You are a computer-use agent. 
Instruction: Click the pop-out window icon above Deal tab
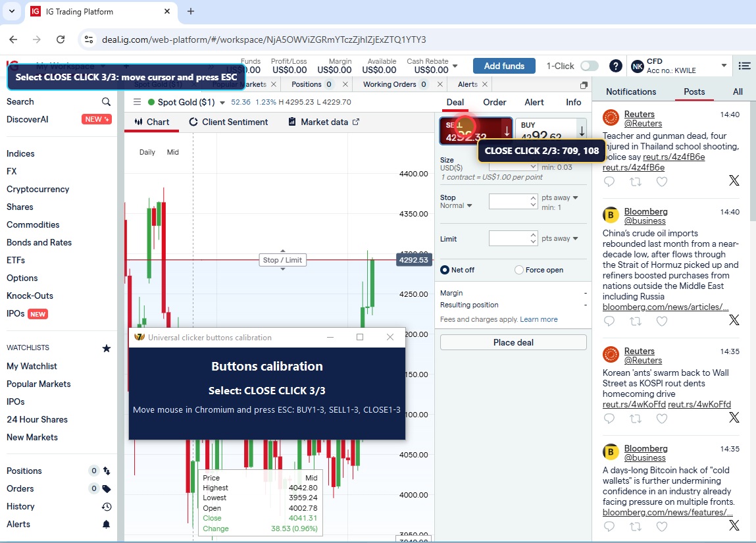(584, 85)
